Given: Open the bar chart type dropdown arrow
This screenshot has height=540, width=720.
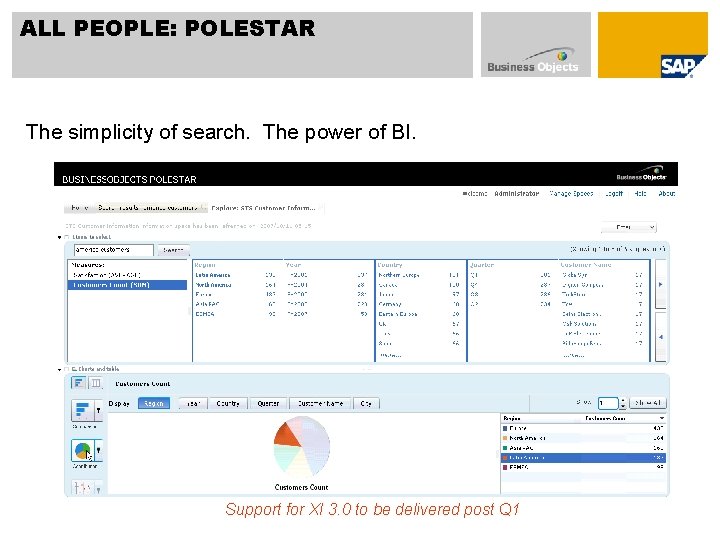Looking at the screenshot, I should click(x=98, y=410).
